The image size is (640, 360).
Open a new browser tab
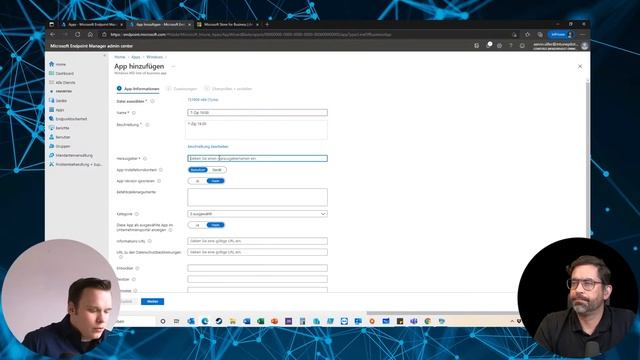click(267, 24)
